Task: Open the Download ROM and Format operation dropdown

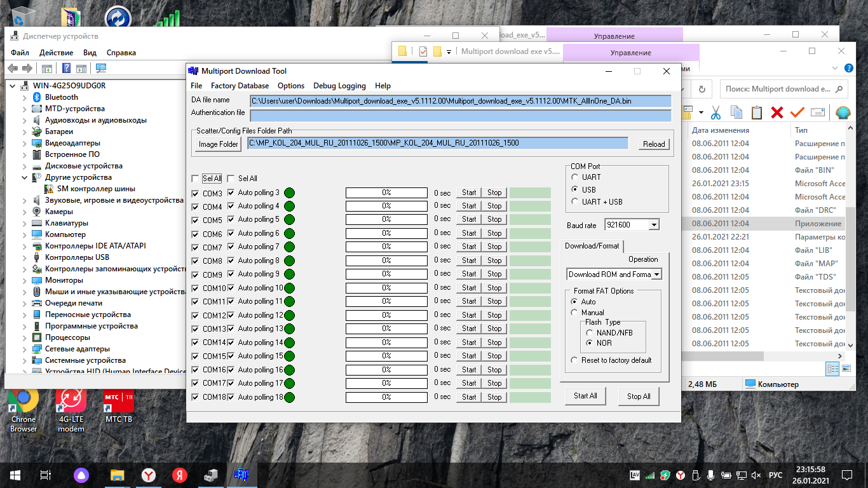Action: click(656, 274)
